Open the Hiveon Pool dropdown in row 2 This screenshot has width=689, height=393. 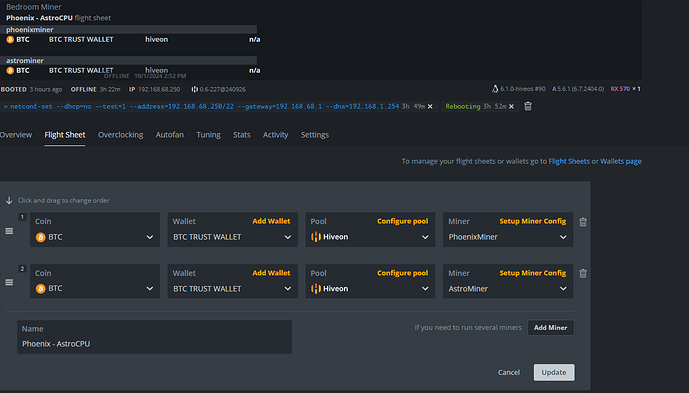370,288
